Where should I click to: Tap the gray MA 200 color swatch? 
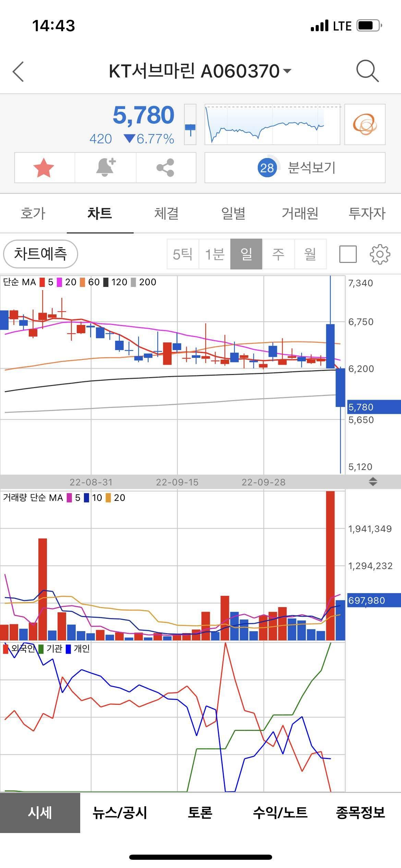point(133,282)
